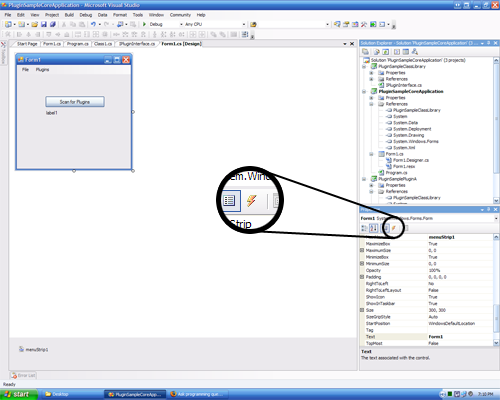Collapse the PluginSampleClassLibrary project node
The image size is (500, 400).
(x=364, y=66)
